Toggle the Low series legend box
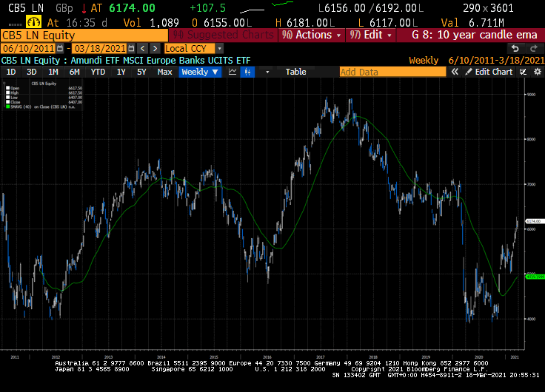The width and height of the screenshot is (545, 392). click(7, 97)
